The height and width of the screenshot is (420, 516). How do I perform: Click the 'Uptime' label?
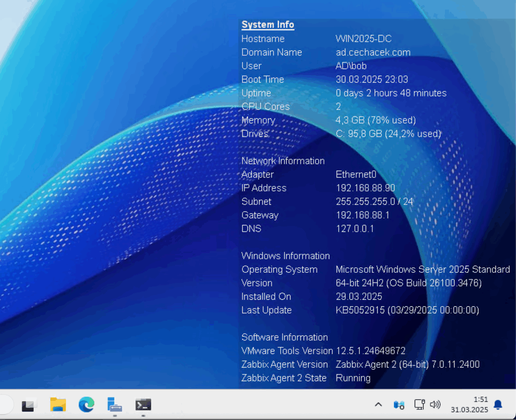(256, 93)
